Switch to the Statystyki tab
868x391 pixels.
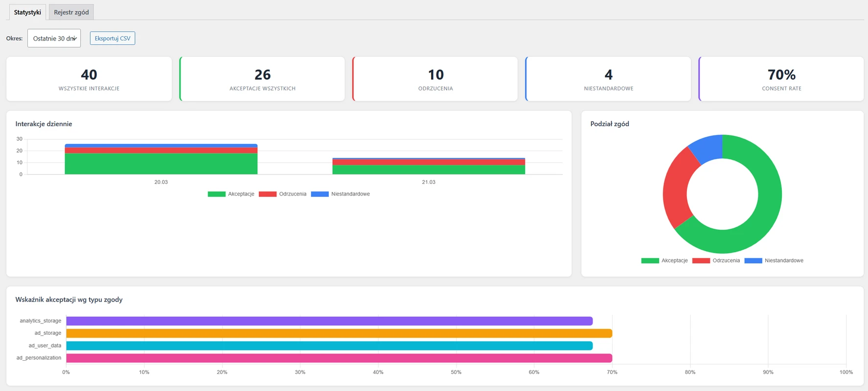pyautogui.click(x=27, y=12)
